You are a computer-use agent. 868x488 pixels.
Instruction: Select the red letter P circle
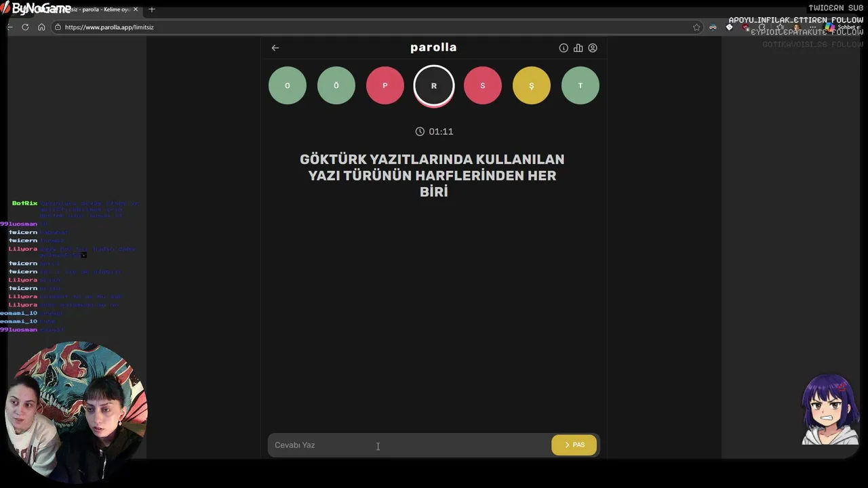(385, 85)
